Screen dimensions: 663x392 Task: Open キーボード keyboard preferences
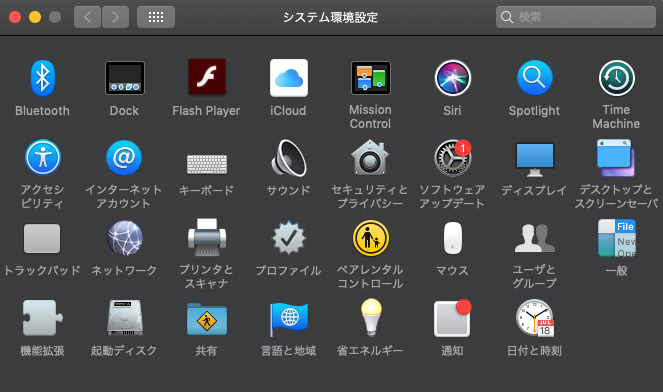point(207,164)
